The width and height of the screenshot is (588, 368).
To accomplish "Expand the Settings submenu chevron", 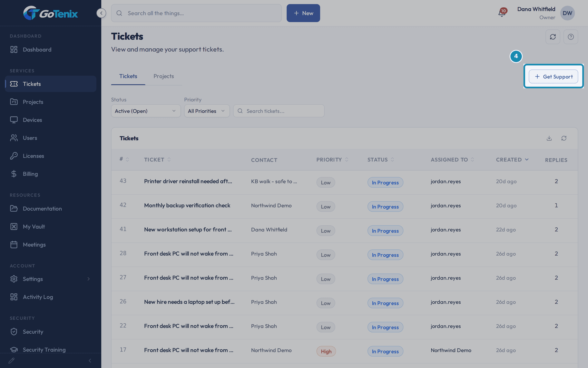I will [89, 279].
